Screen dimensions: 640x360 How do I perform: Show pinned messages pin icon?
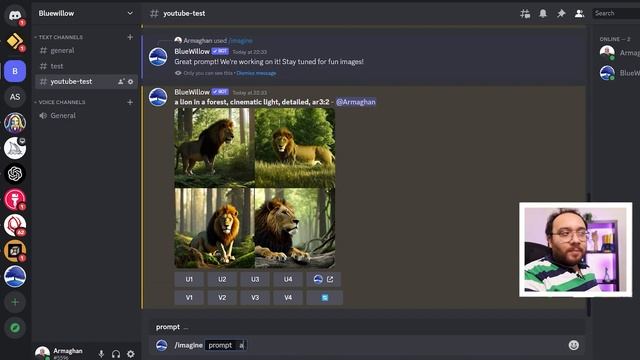[x=561, y=13]
